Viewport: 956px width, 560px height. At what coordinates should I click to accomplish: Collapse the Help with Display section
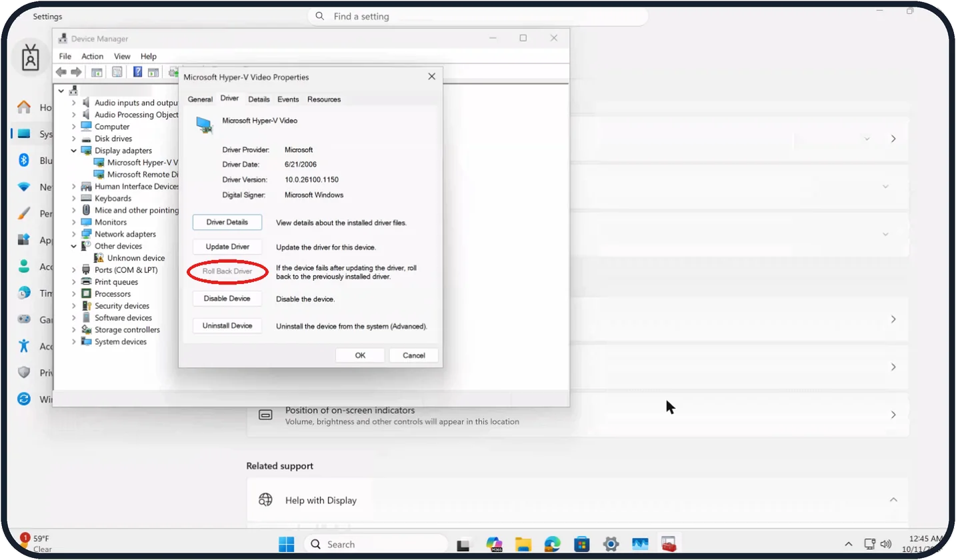click(x=893, y=500)
